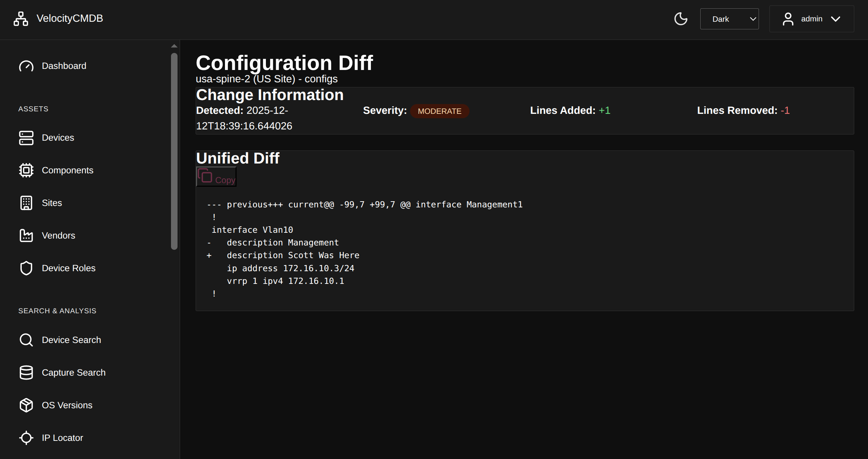
Task: Open the Components menu item
Action: [x=68, y=170]
